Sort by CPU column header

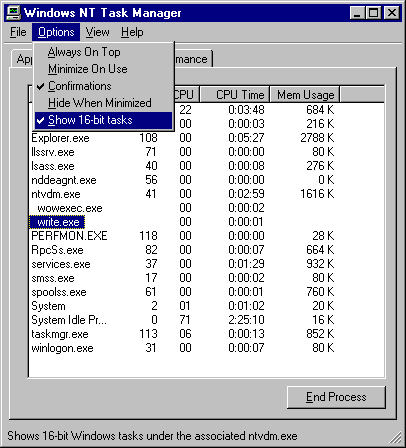(x=186, y=95)
